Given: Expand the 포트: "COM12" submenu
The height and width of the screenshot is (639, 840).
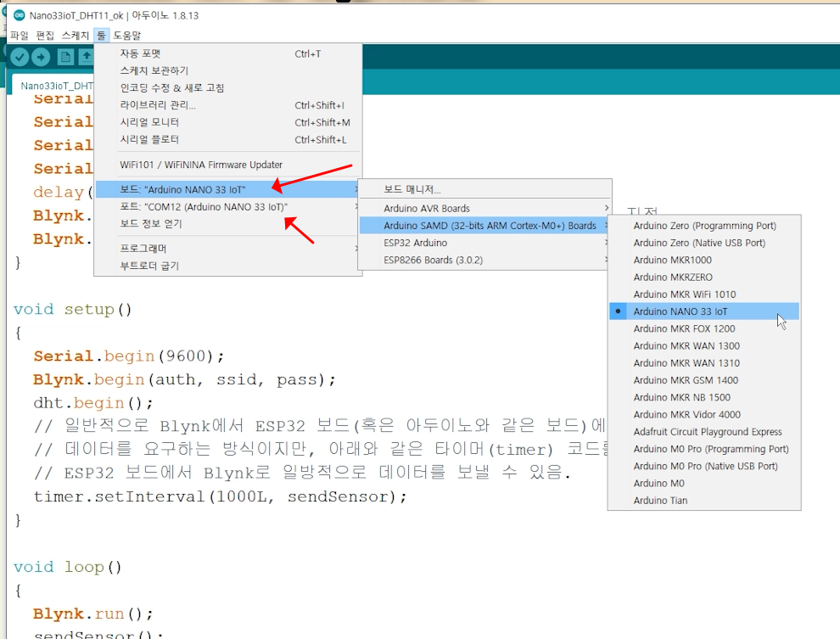Looking at the screenshot, I should click(229, 207).
